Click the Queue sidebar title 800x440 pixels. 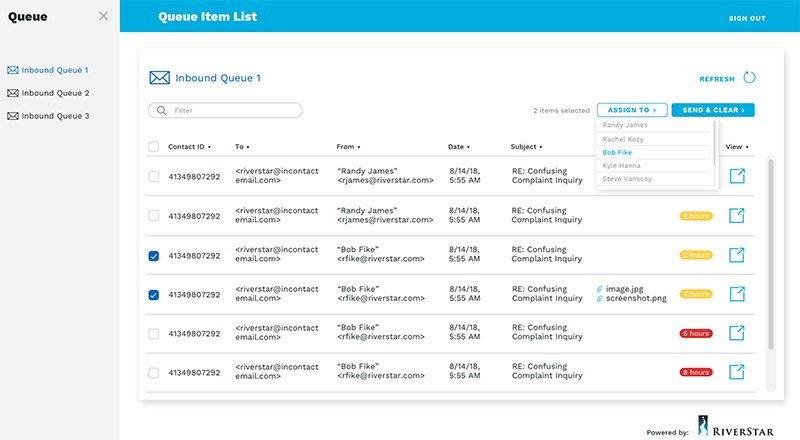[28, 16]
